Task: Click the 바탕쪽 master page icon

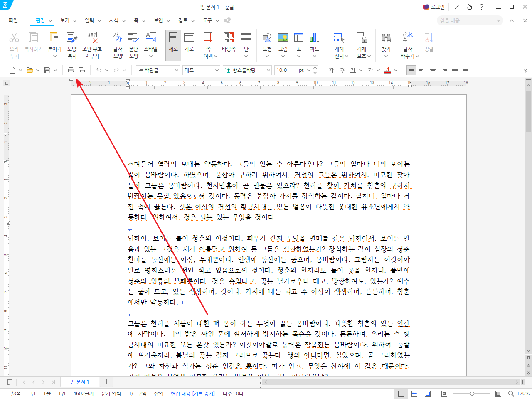Action: coord(229,38)
